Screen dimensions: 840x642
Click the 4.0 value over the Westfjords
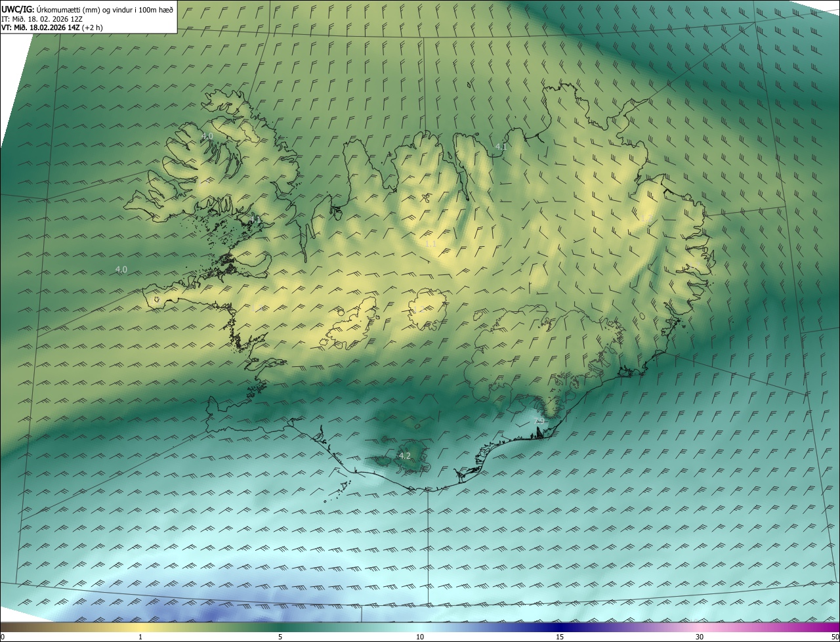click(x=207, y=136)
